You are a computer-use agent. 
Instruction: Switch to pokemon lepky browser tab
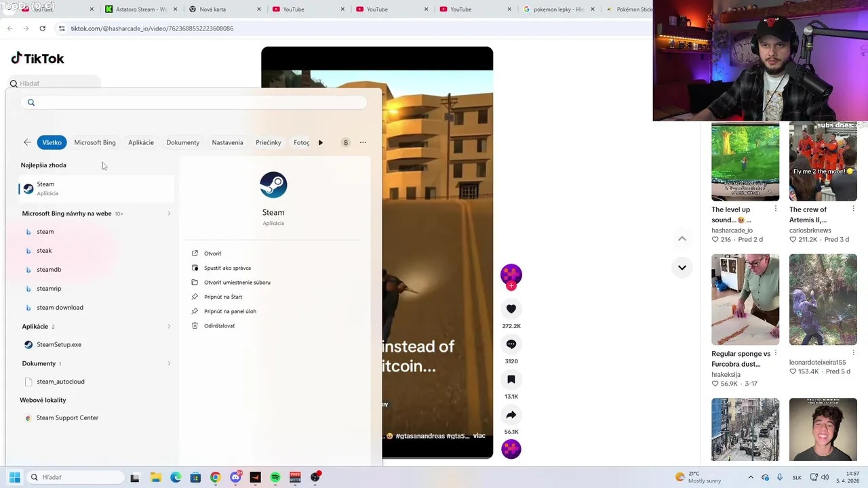pyautogui.click(x=559, y=9)
